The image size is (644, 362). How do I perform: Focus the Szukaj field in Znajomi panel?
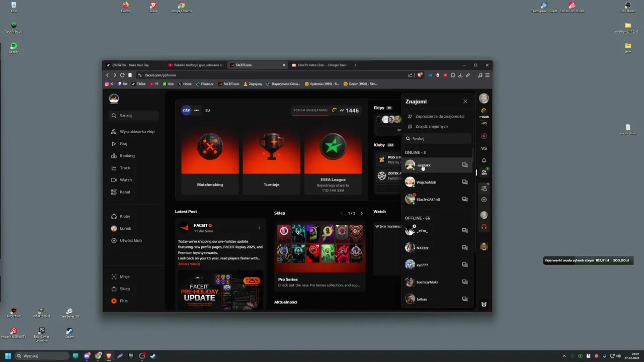pos(438,138)
